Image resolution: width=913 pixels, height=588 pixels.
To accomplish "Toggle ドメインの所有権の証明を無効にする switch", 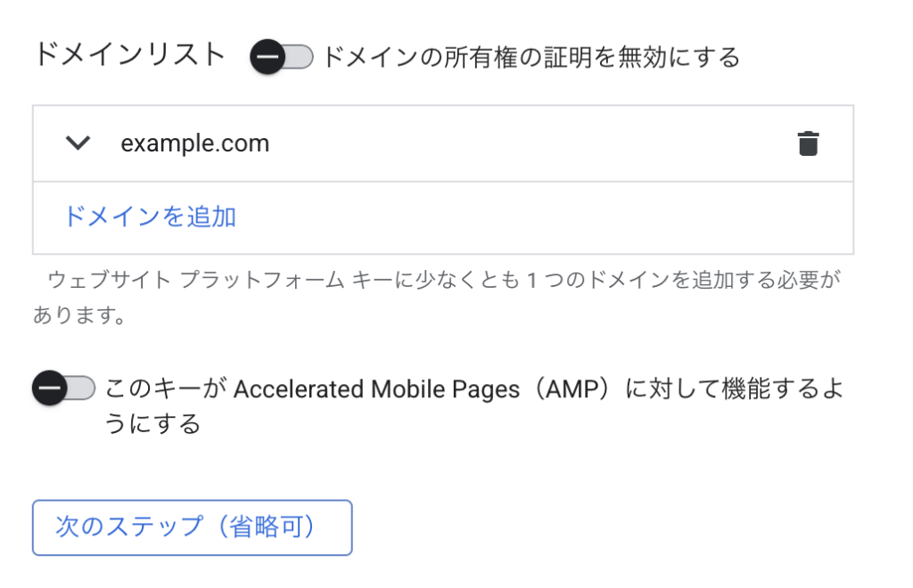I will [x=282, y=58].
